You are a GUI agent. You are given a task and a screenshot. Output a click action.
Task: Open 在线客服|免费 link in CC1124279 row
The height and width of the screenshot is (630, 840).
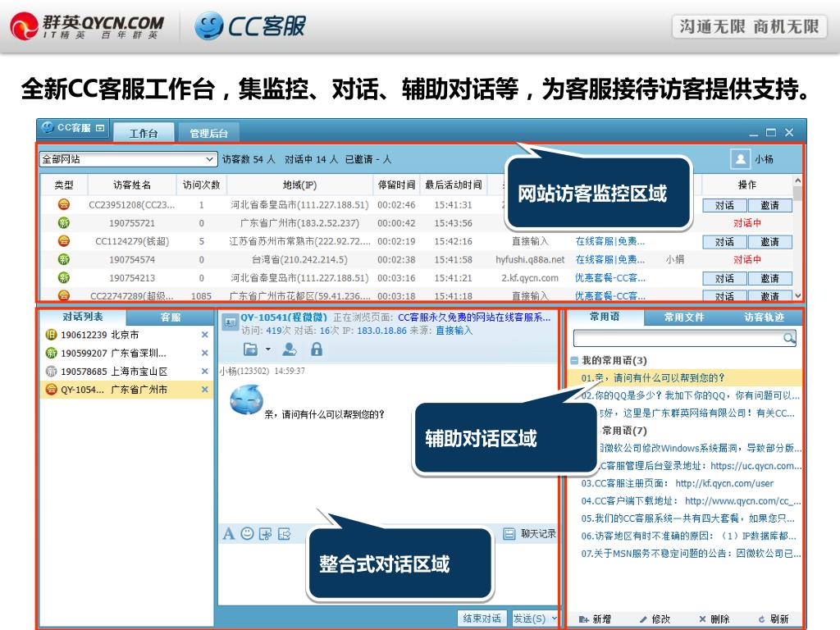(x=610, y=241)
